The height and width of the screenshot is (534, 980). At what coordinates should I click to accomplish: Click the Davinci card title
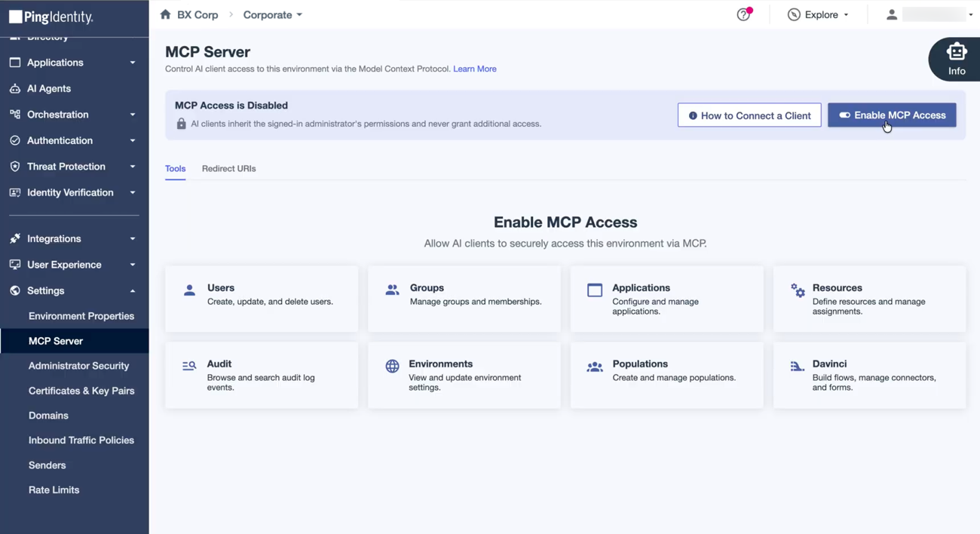(x=830, y=364)
